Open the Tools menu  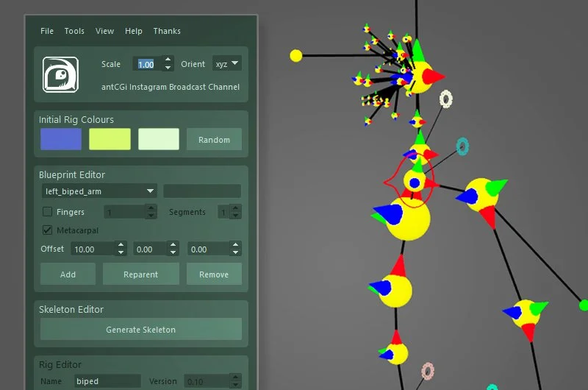coord(74,31)
